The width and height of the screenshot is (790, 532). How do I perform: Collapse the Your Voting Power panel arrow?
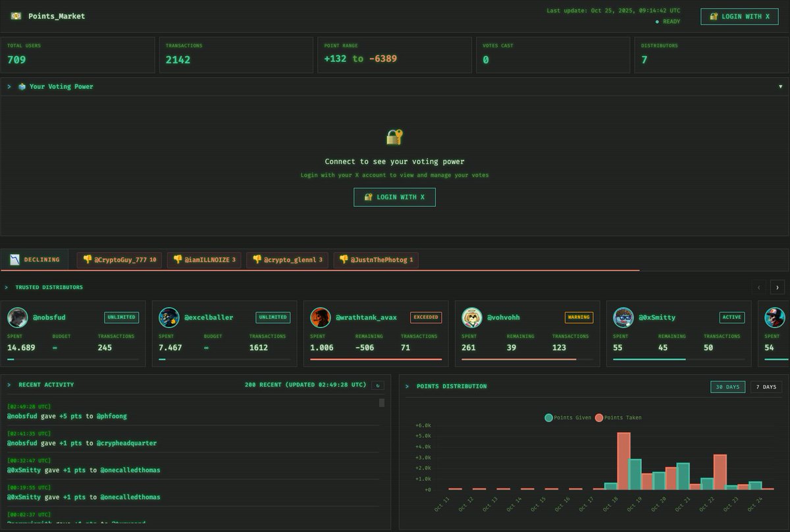(781, 86)
